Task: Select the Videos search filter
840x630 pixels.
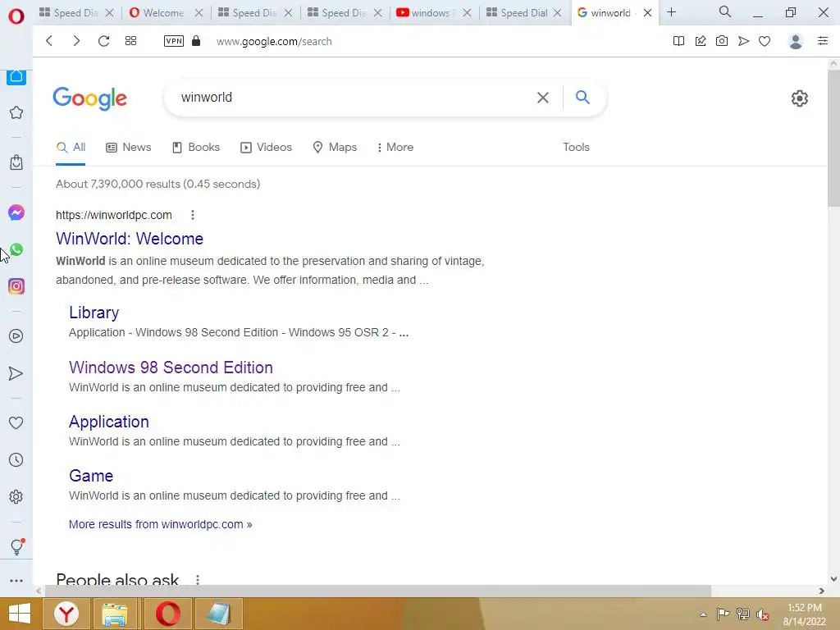Action: click(x=267, y=148)
